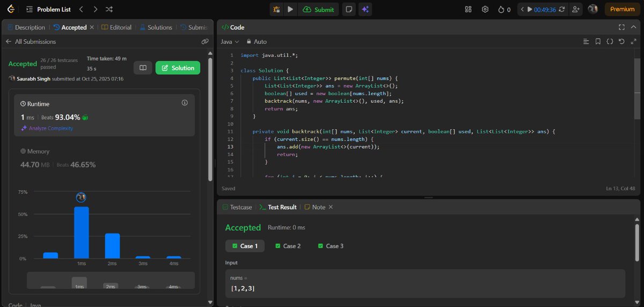Submit the solution
The width and height of the screenshot is (644, 307).
pyautogui.click(x=319, y=10)
